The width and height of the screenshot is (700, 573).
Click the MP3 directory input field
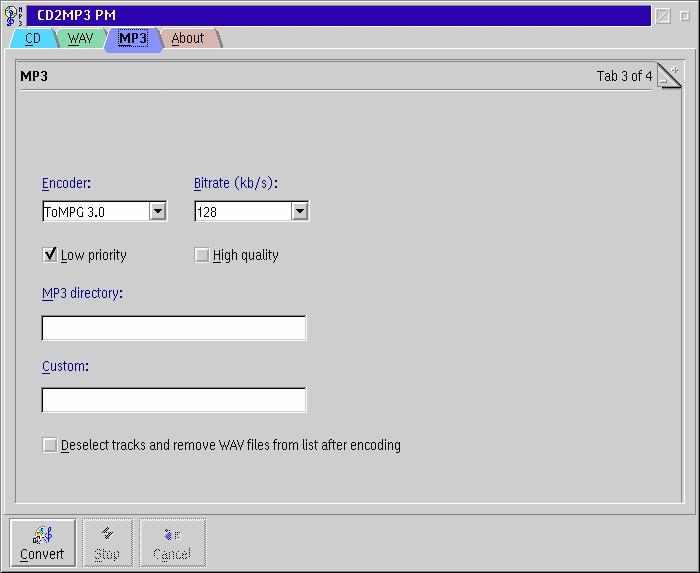(174, 328)
